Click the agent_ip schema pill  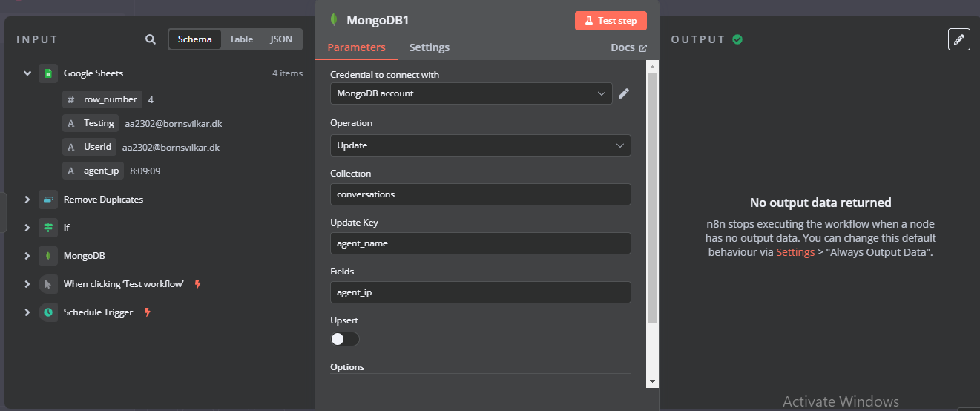pyautogui.click(x=93, y=171)
